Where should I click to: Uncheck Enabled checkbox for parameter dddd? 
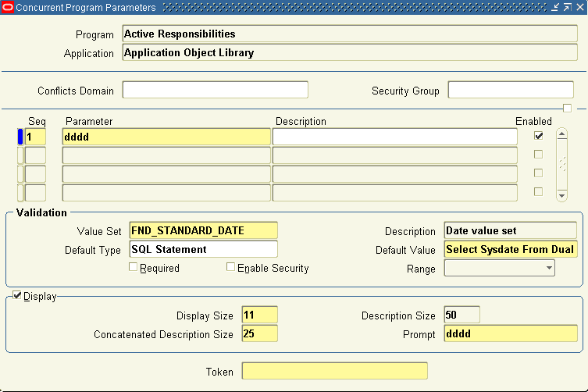tap(538, 136)
